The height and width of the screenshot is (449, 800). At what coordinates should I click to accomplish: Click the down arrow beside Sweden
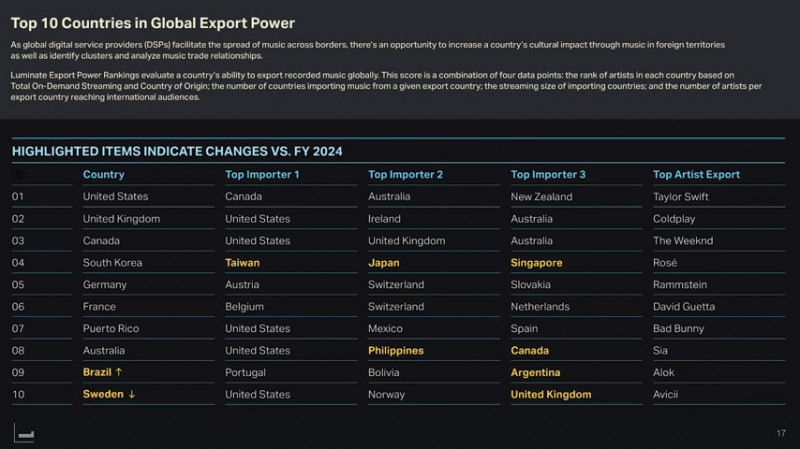pos(131,395)
